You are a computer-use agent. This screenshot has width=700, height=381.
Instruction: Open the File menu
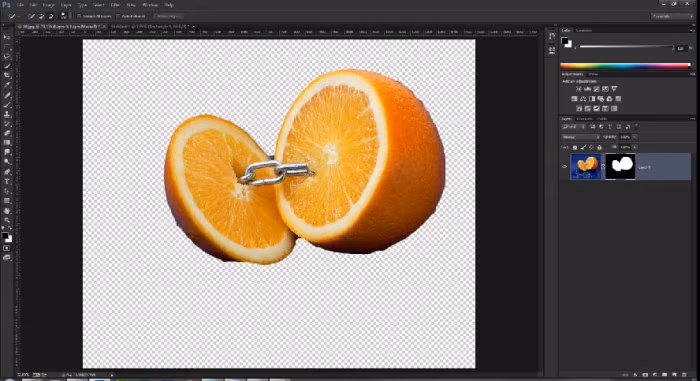(x=21, y=5)
